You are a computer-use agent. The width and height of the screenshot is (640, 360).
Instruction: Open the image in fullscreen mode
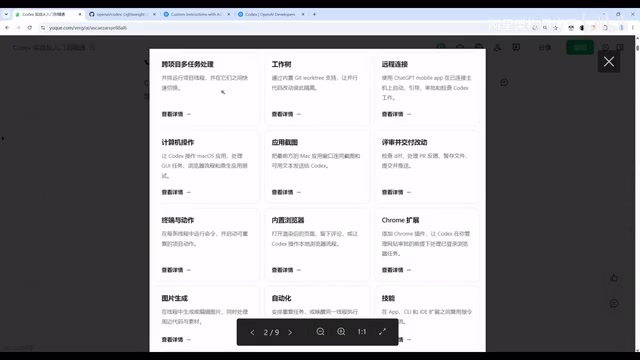[382, 332]
